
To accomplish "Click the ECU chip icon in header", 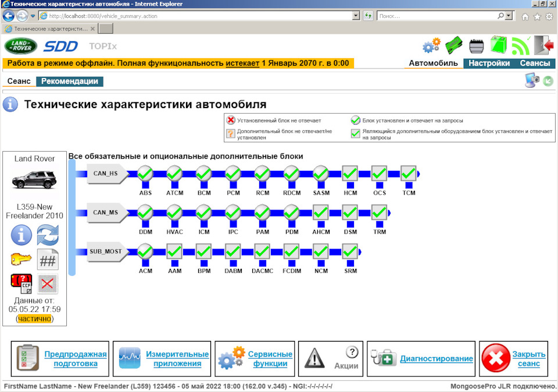I will (x=476, y=46).
